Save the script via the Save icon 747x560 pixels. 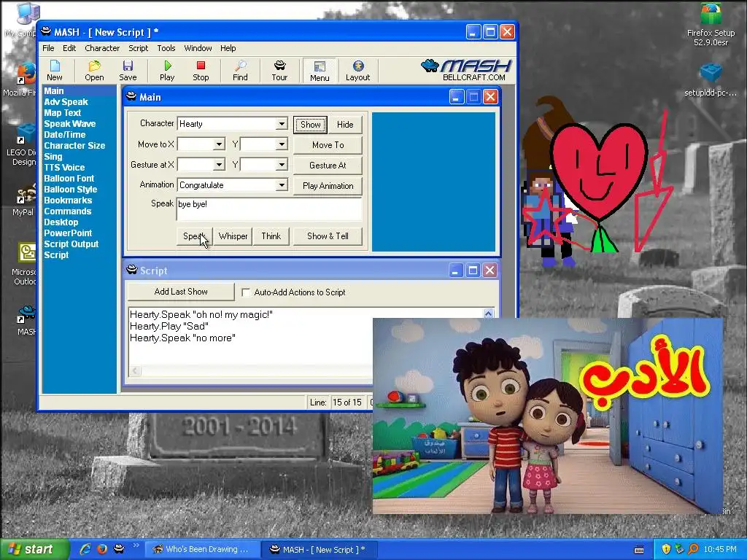point(128,71)
